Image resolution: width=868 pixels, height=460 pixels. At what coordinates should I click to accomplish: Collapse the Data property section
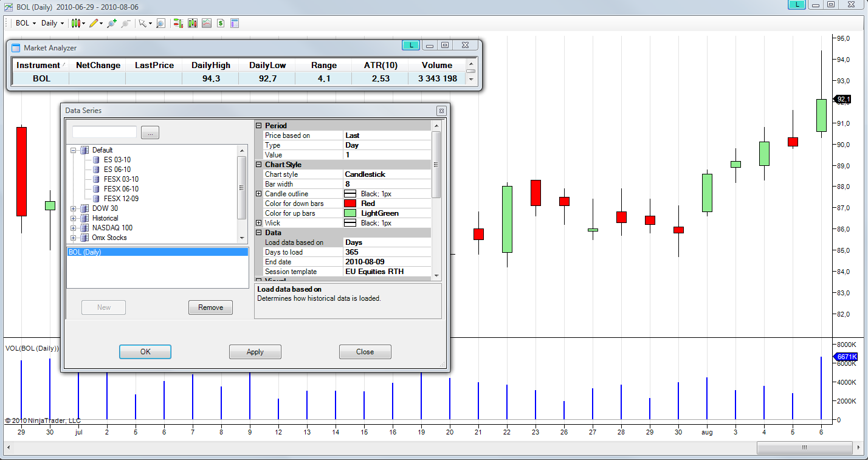[258, 233]
